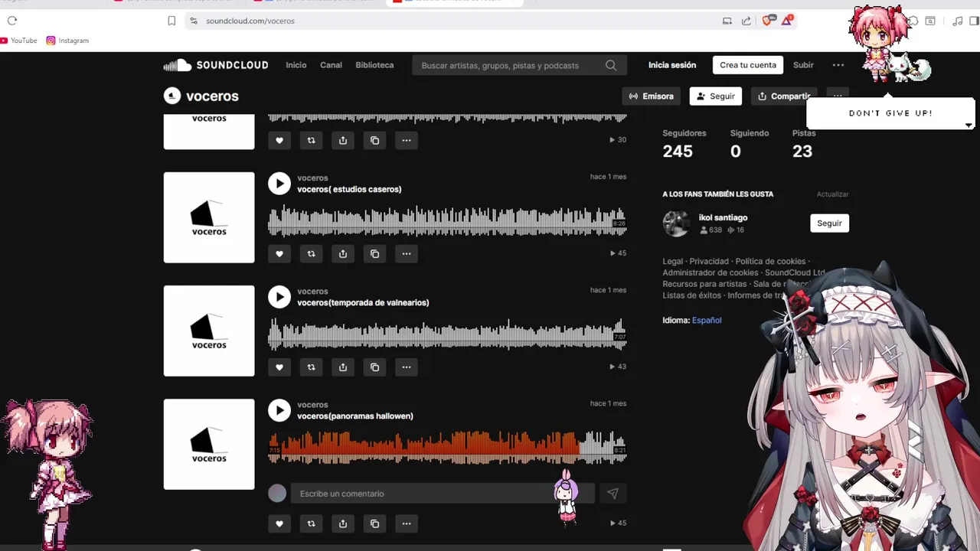Open the 'voceros(panoramas hallowen)' title link
Screen dimensions: 980x551
(x=355, y=416)
